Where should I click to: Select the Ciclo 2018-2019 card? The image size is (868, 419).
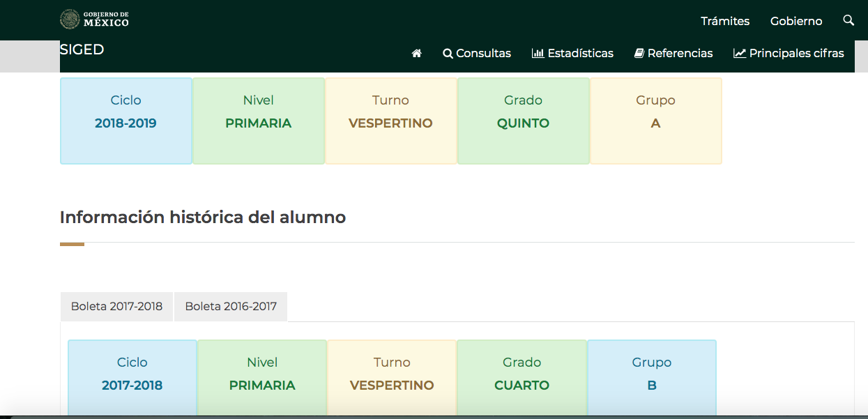[126, 121]
